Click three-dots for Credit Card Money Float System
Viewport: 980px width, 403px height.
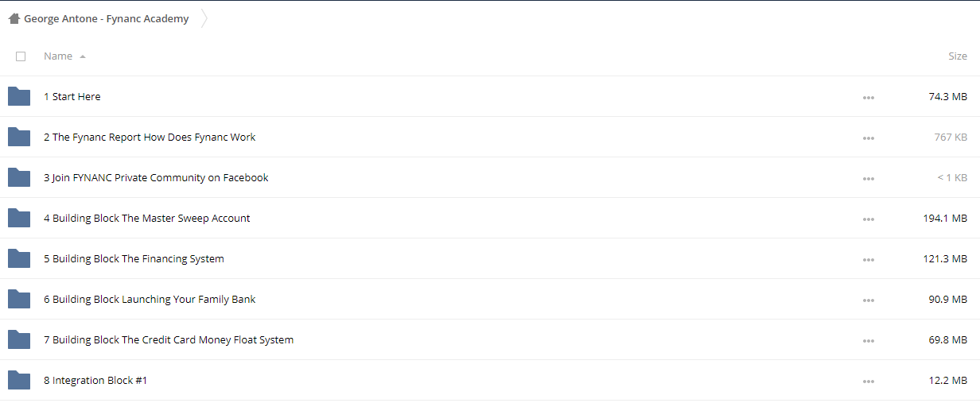[x=868, y=340]
